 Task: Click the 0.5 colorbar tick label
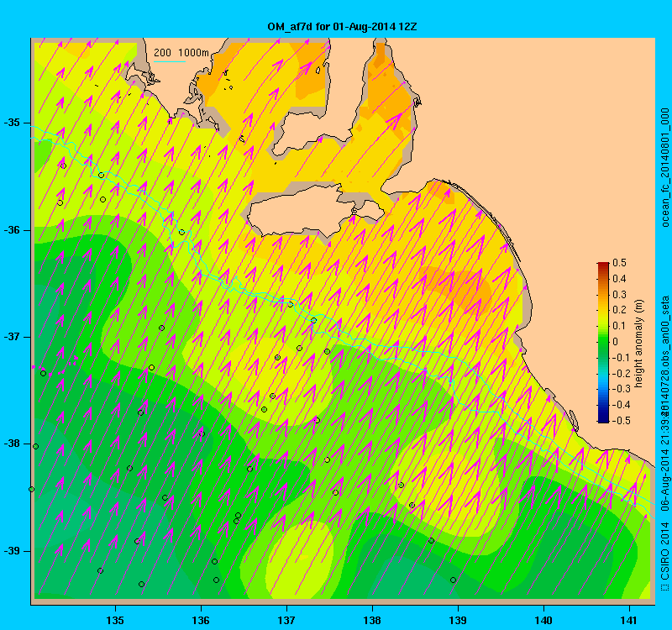tap(619, 263)
